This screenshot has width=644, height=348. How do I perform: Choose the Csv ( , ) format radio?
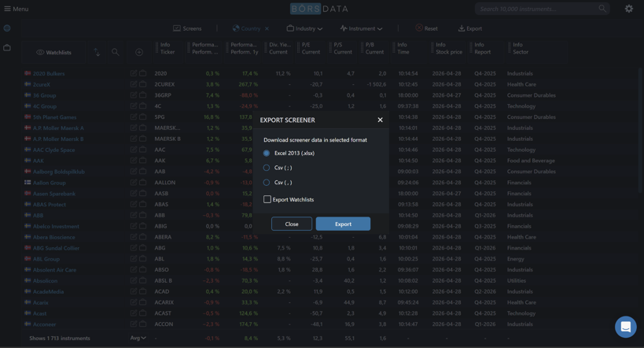coord(267,182)
